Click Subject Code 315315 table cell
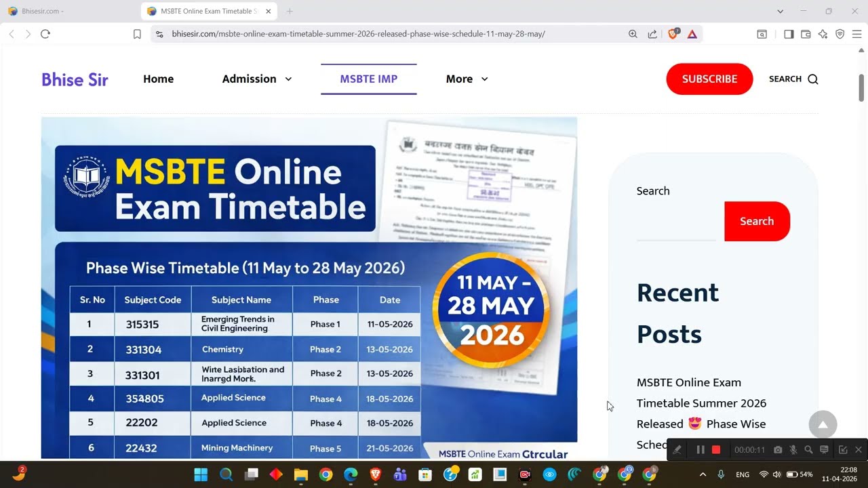 [x=153, y=324]
